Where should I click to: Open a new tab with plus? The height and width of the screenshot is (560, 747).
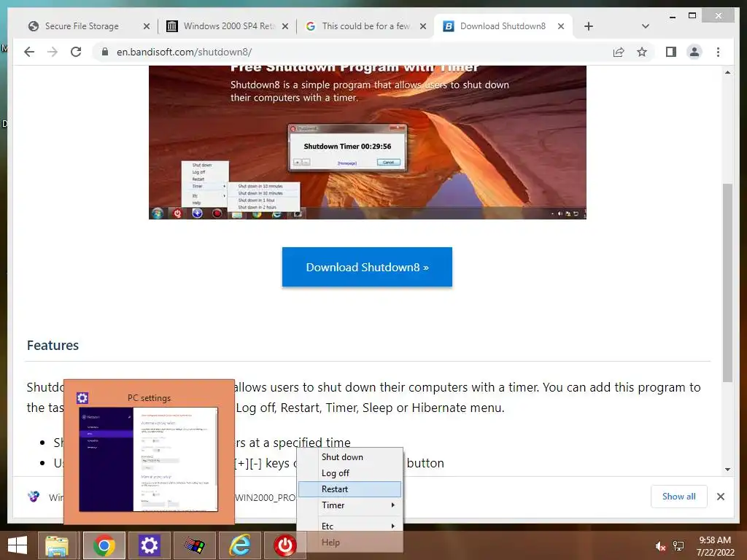pos(589,26)
